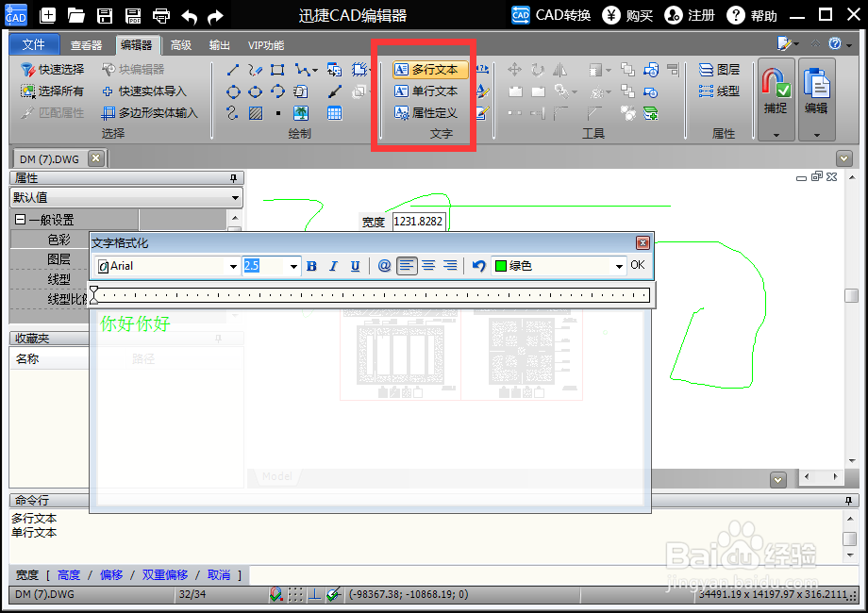This screenshot has width=868, height=613.
Task: Toggle the Snap (捕捉) magnet button
Action: [x=776, y=91]
